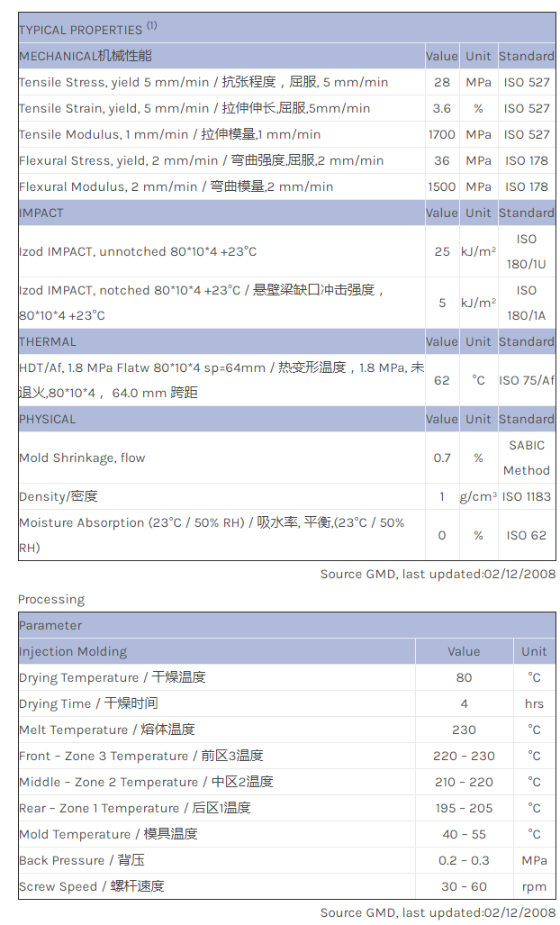Click the SABIC Method standard cell
Screen dimensions: 560x925
(x=527, y=458)
